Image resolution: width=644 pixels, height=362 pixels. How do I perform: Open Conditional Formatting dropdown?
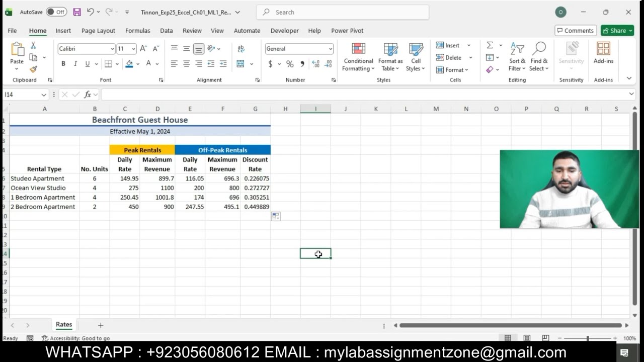[358, 57]
